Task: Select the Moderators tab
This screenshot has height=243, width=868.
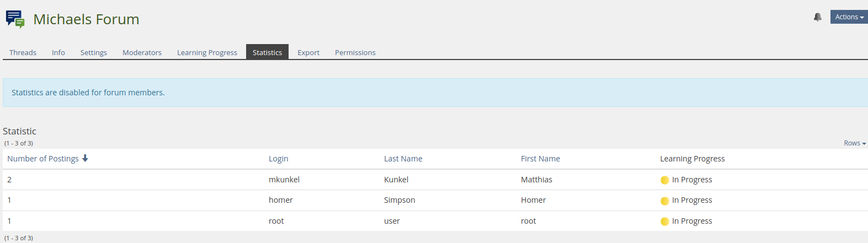Action: tap(142, 52)
